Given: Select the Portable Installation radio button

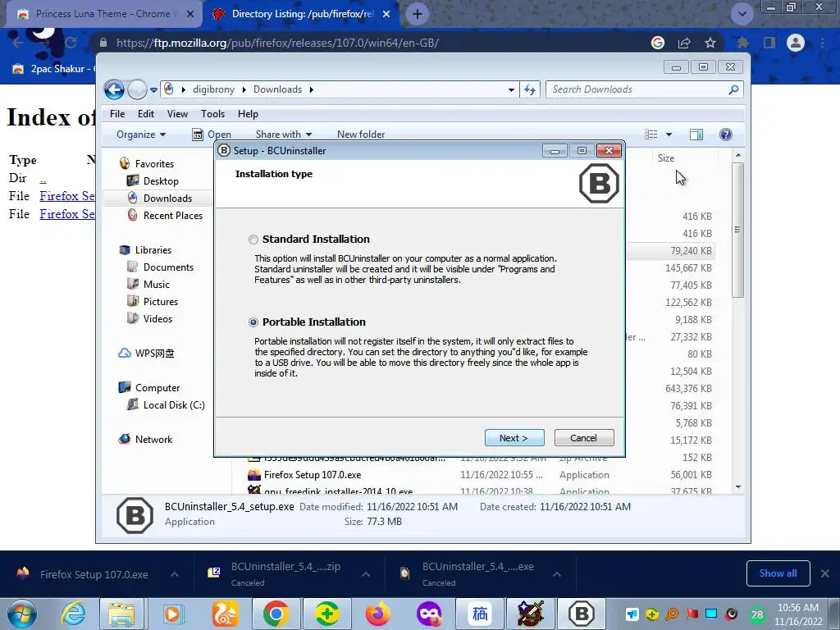Looking at the screenshot, I should (x=253, y=322).
